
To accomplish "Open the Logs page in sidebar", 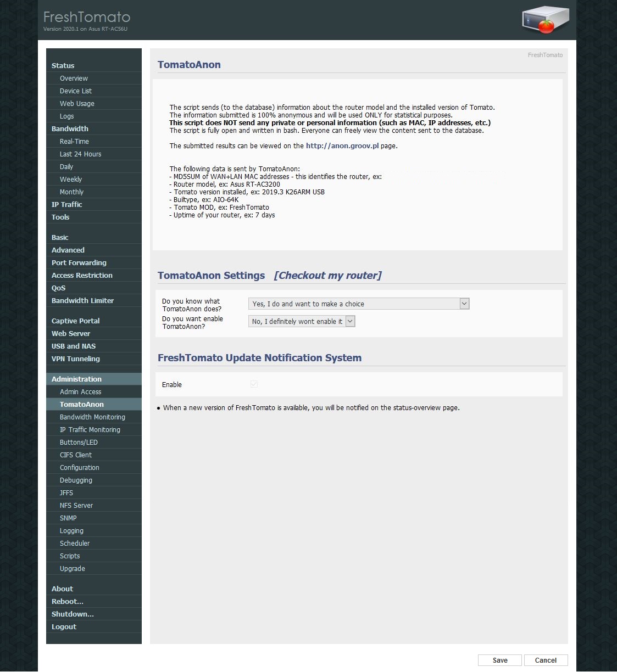I will click(94, 116).
